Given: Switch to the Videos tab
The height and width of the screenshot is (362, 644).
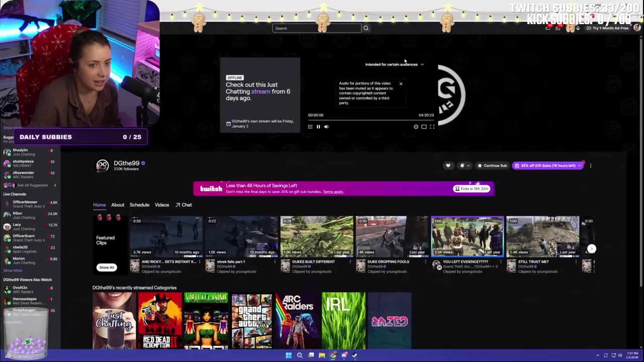Looking at the screenshot, I should click(x=162, y=205).
